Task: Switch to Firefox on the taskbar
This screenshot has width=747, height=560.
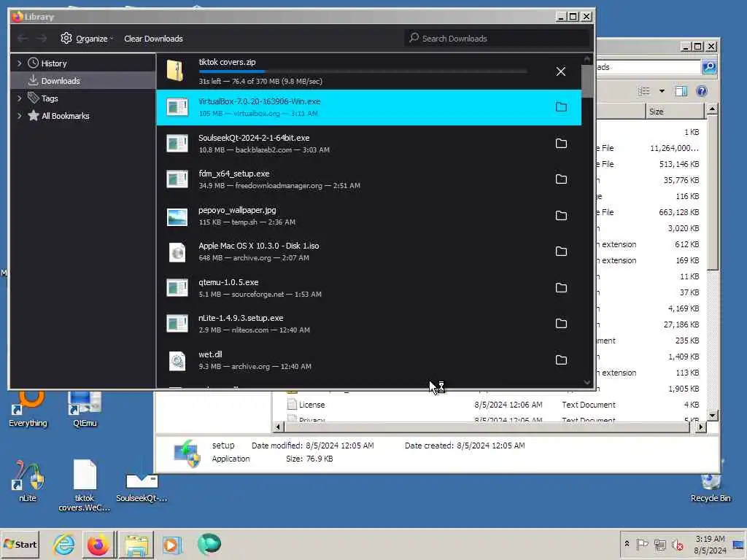Action: pos(98,545)
